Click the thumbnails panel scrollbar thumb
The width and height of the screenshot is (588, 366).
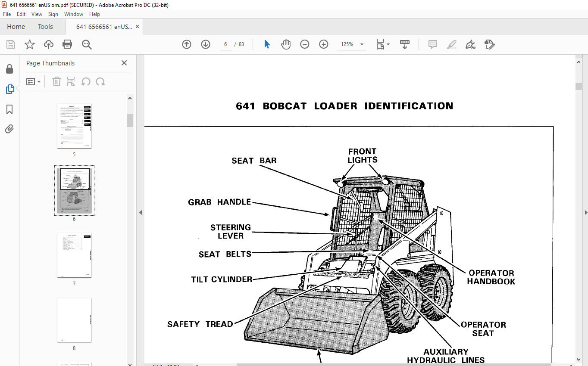click(x=130, y=121)
